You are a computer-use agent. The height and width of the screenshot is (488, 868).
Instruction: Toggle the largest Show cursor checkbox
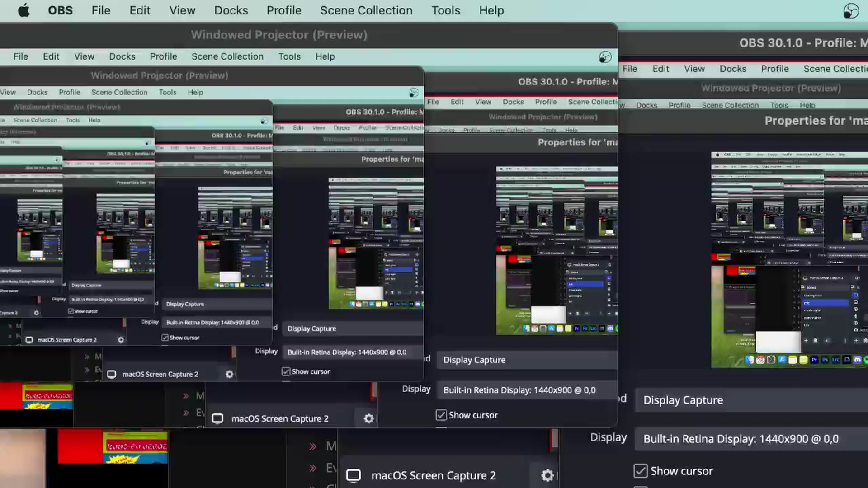click(x=640, y=471)
